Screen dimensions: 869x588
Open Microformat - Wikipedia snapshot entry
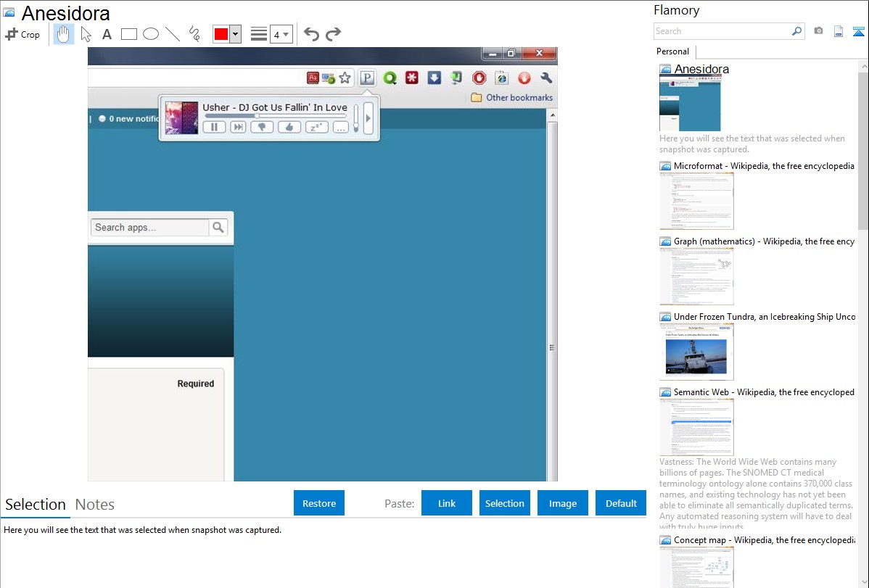764,166
